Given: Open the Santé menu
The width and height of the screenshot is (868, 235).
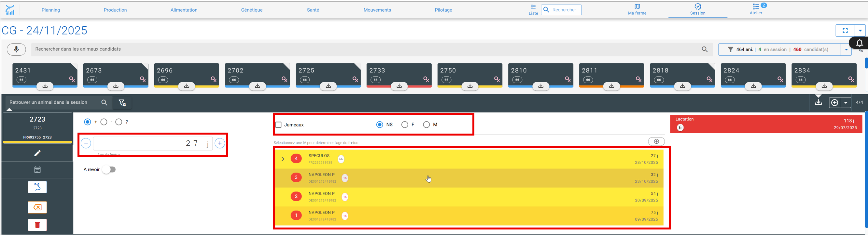Looking at the screenshot, I should coord(313,10).
